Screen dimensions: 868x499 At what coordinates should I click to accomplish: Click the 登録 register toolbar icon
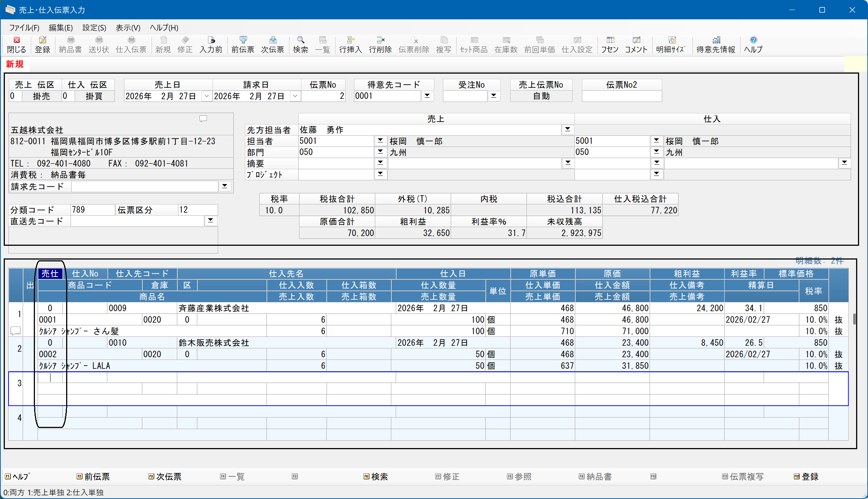pyautogui.click(x=42, y=45)
